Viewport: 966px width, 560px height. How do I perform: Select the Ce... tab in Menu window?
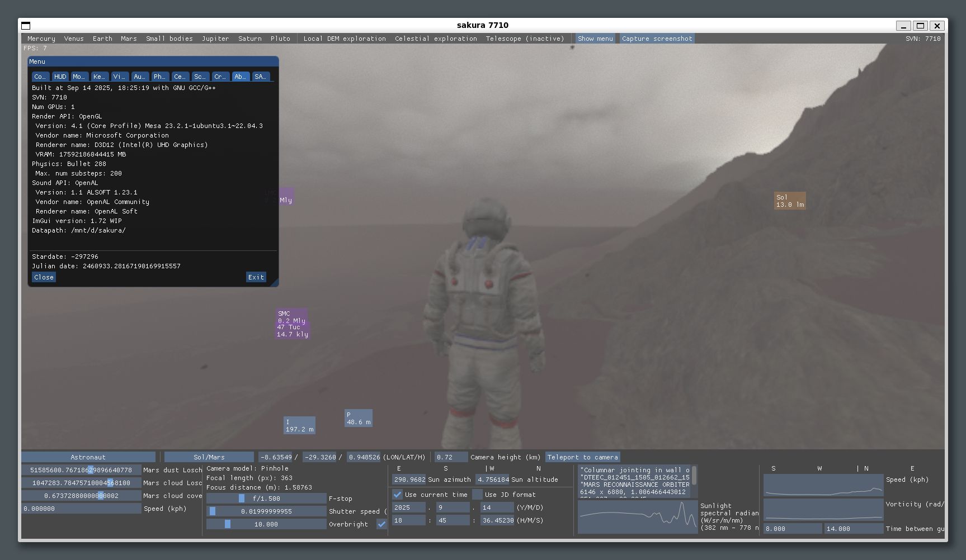pos(180,77)
